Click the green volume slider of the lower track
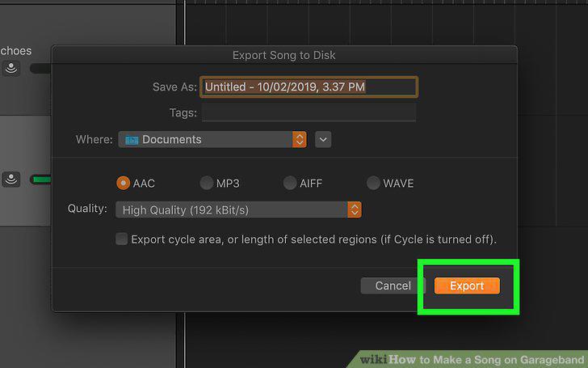The height and width of the screenshot is (368, 588). click(x=41, y=180)
